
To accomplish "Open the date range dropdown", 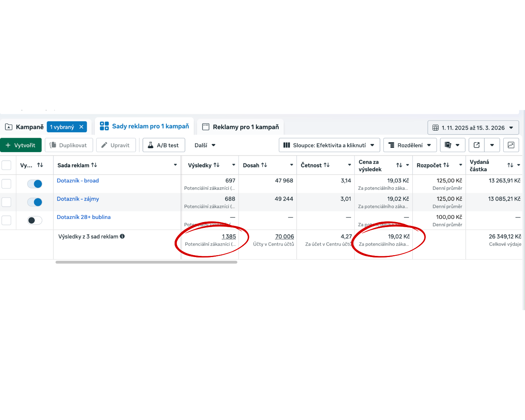I will (473, 128).
